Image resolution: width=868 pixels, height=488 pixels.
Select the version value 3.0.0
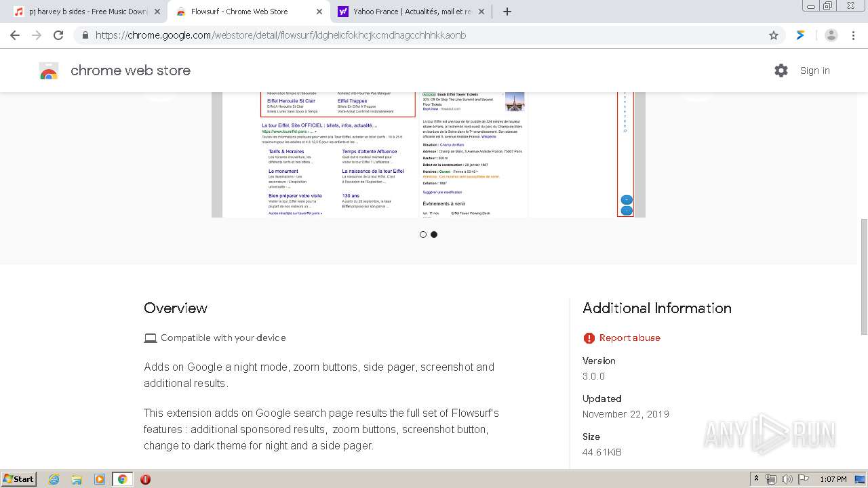coord(593,376)
